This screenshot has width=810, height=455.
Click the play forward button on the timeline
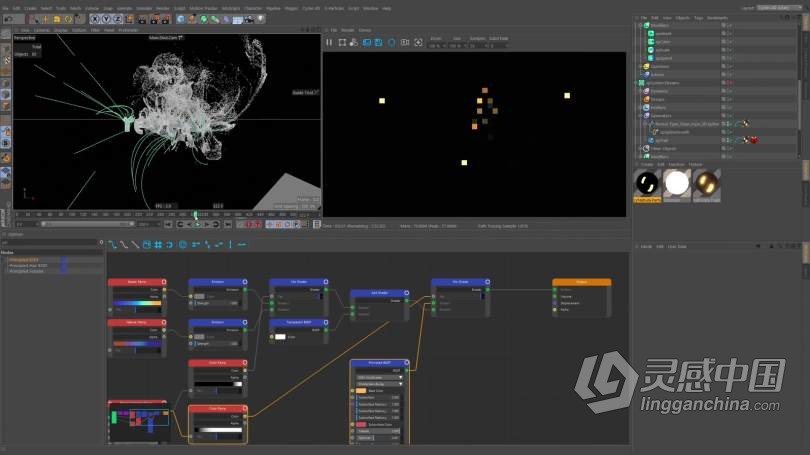(197, 224)
